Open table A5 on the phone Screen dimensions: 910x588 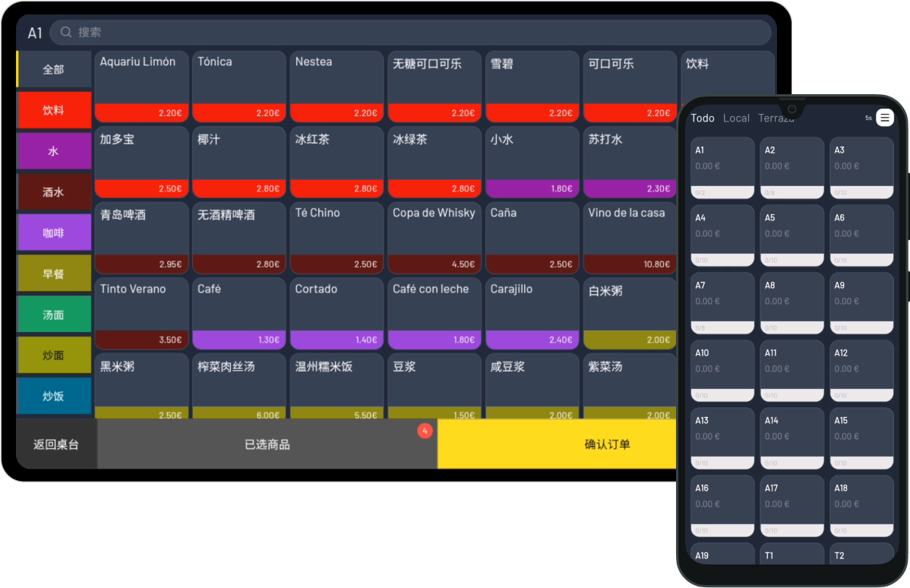coord(792,235)
